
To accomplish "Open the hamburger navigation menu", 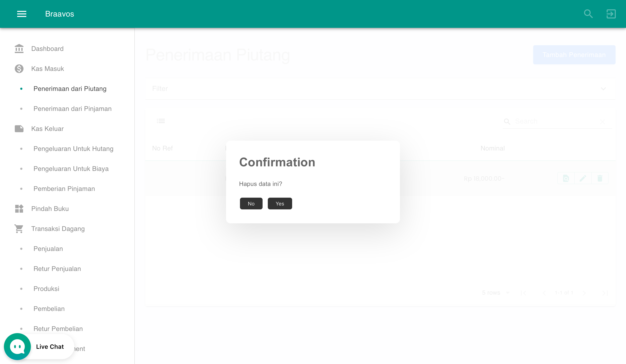I will 22,14.
